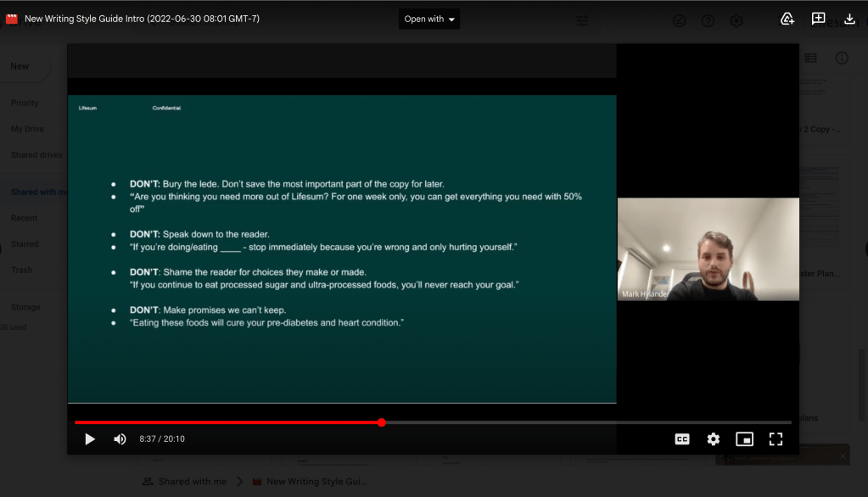Toggle closed captions on

pyautogui.click(x=681, y=438)
